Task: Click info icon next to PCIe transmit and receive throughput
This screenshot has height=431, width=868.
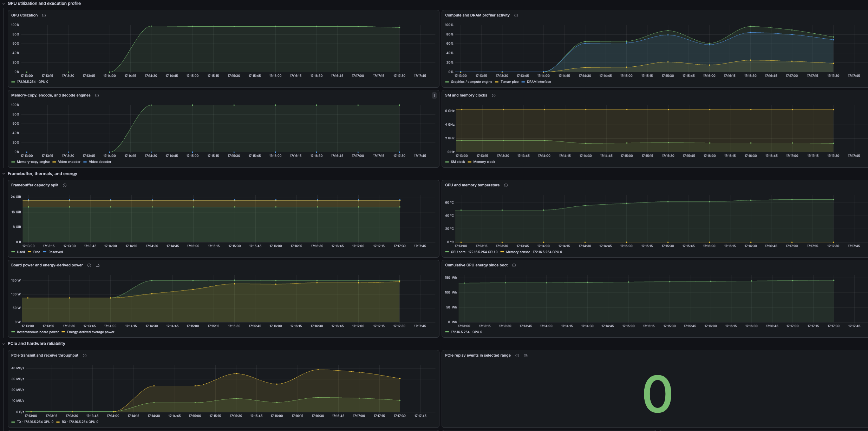Action: (x=85, y=356)
